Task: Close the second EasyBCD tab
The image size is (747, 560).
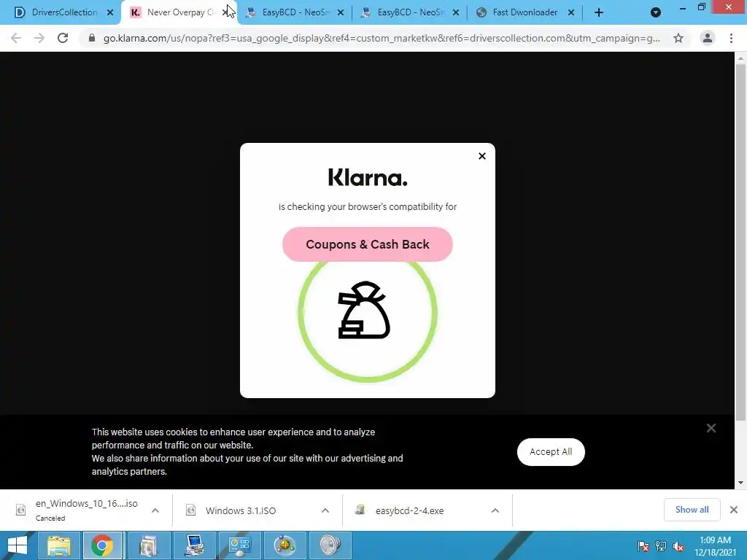Action: pyautogui.click(x=456, y=13)
